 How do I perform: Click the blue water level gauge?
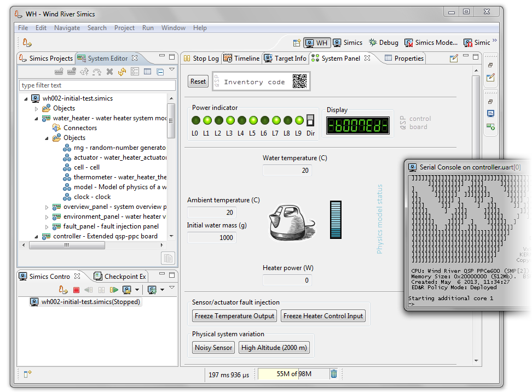click(335, 219)
